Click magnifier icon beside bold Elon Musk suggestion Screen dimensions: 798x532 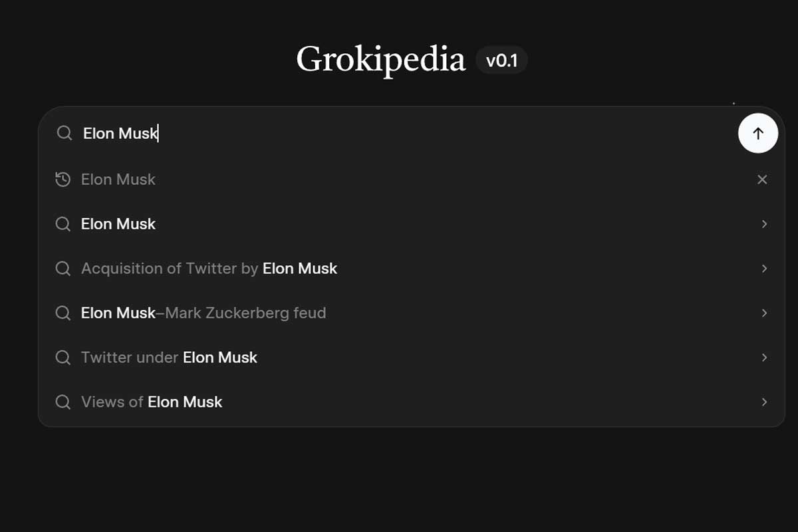[x=63, y=224]
